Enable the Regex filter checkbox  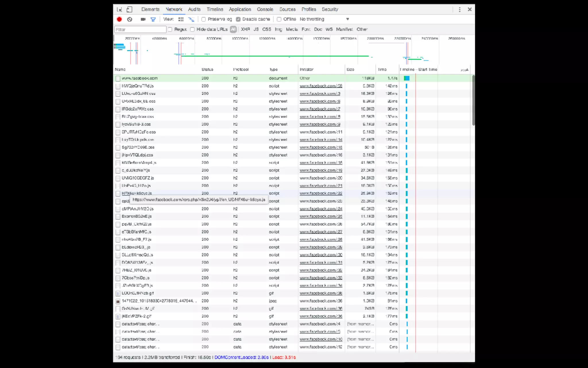170,29
